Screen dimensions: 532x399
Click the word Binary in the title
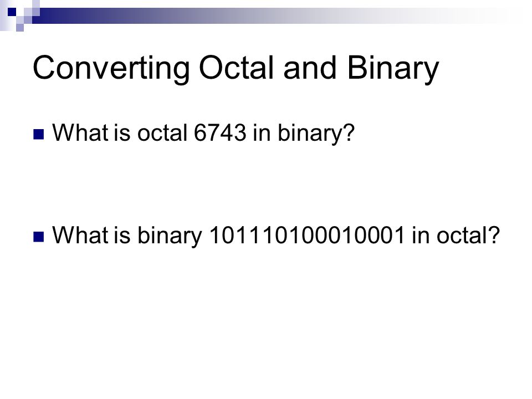(393, 70)
